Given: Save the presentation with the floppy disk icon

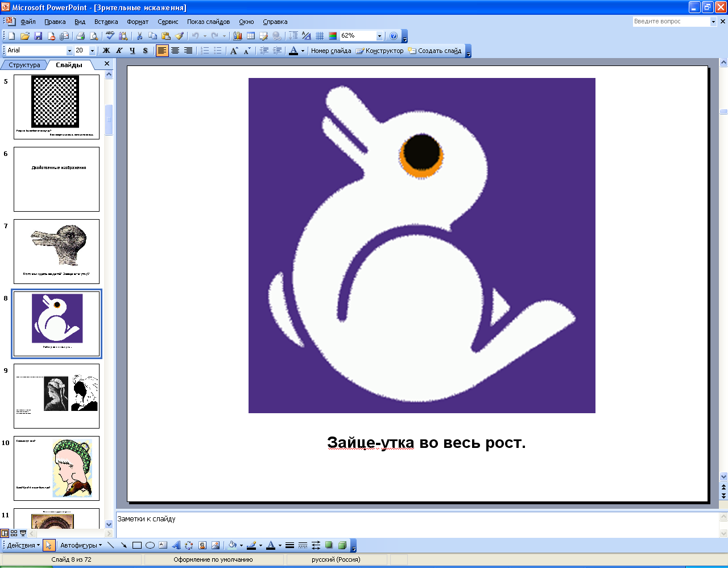Looking at the screenshot, I should [x=38, y=36].
